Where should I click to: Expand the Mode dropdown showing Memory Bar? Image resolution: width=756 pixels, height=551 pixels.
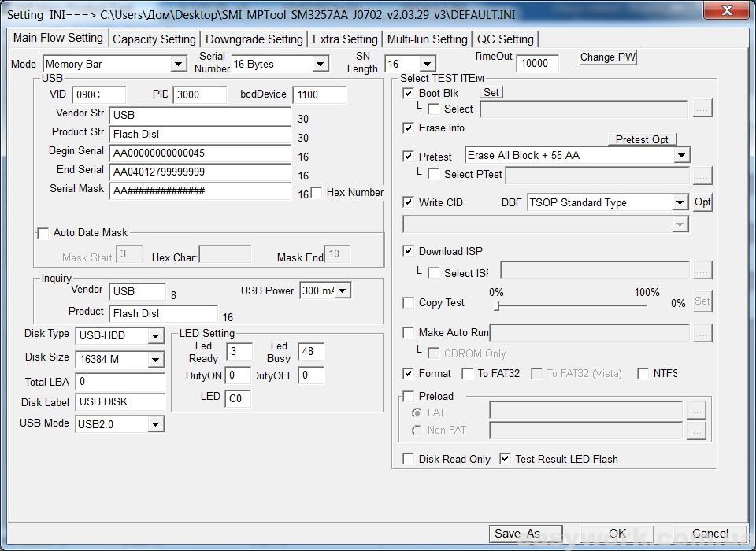(x=178, y=64)
